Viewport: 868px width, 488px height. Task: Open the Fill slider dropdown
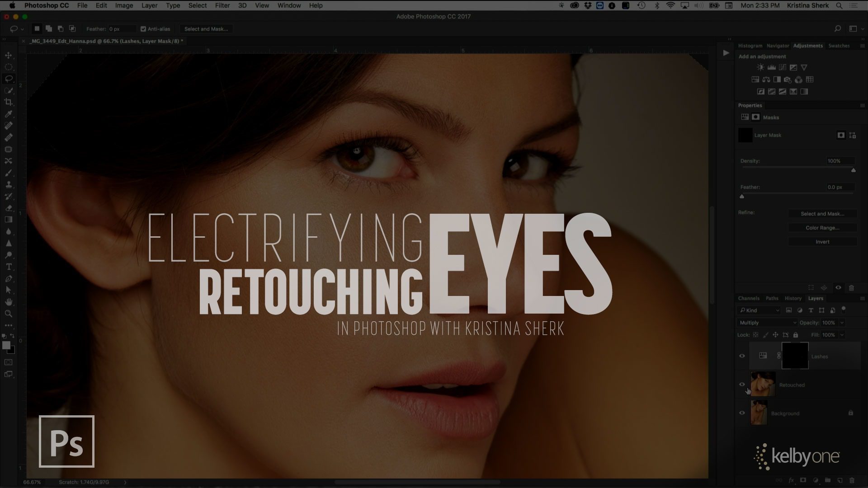pos(842,335)
